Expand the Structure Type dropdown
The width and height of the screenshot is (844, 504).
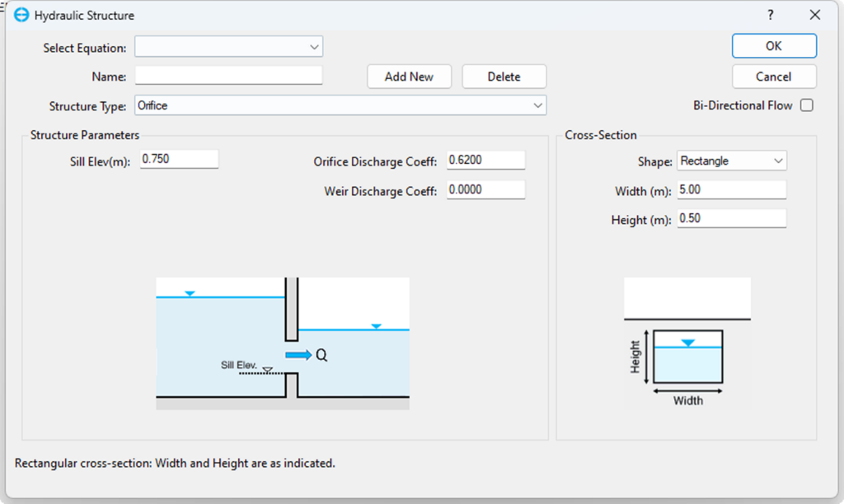(340, 105)
